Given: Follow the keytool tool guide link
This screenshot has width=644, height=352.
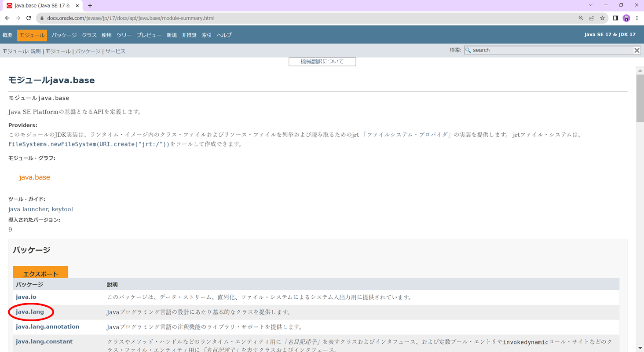Looking at the screenshot, I should 62,209.
